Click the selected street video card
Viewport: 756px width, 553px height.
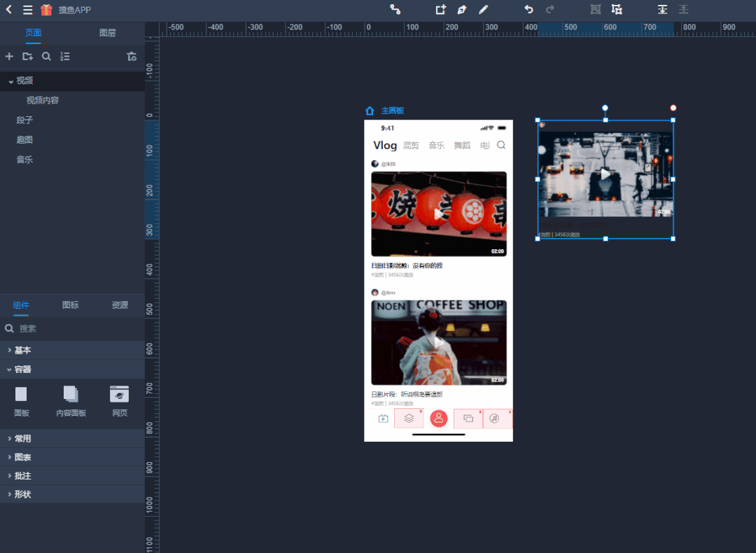pos(605,179)
